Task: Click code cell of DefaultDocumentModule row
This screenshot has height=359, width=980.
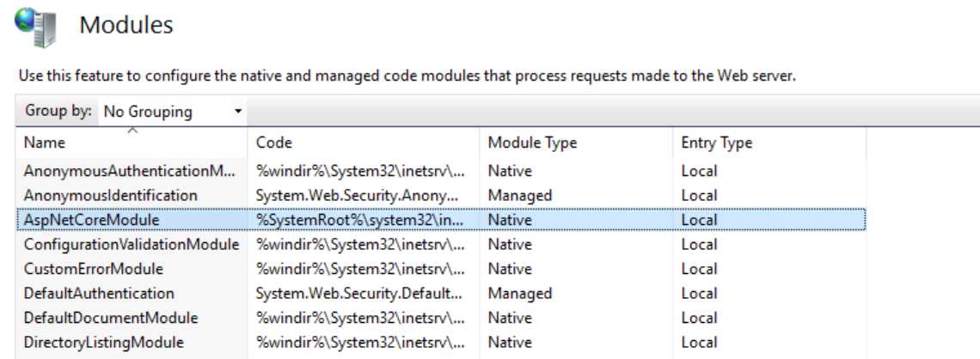Action: 361,318
